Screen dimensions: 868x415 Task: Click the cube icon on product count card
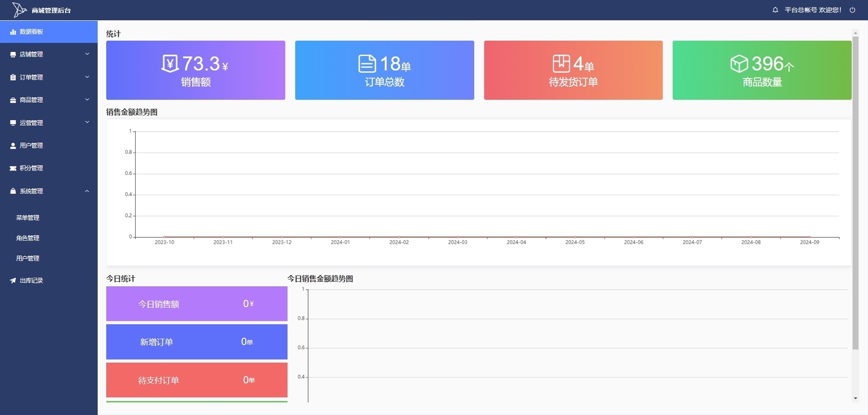(739, 64)
